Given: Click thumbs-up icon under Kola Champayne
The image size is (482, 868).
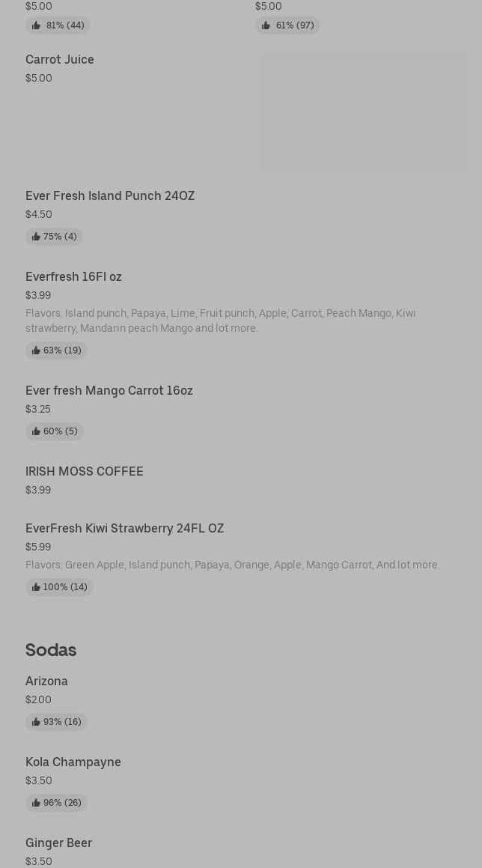Looking at the screenshot, I should click(x=36, y=803).
